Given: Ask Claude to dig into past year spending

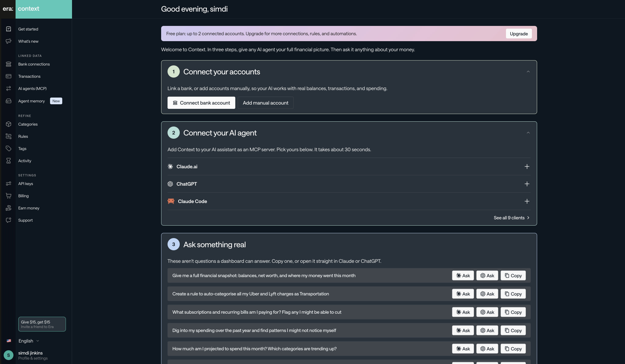Looking at the screenshot, I should [463, 330].
